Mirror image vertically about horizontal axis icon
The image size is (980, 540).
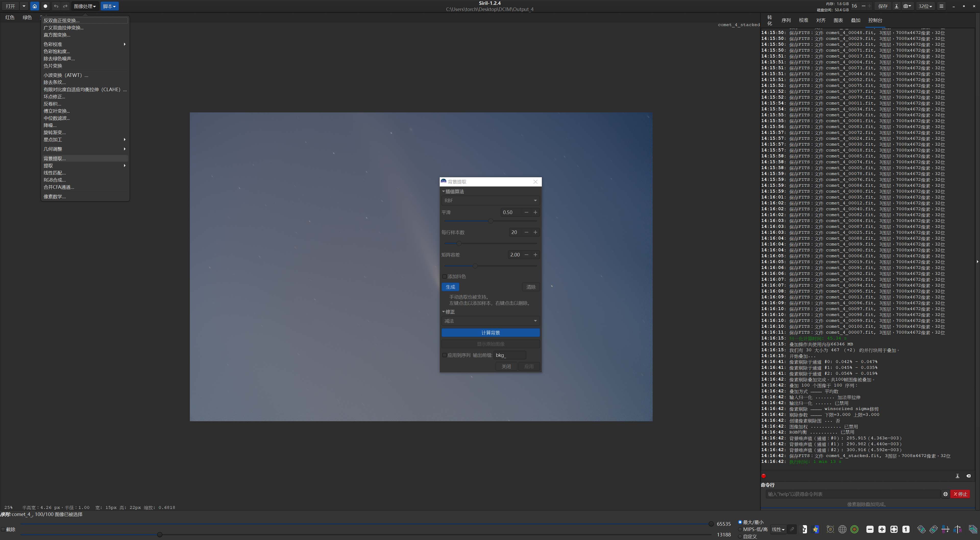tap(946, 529)
